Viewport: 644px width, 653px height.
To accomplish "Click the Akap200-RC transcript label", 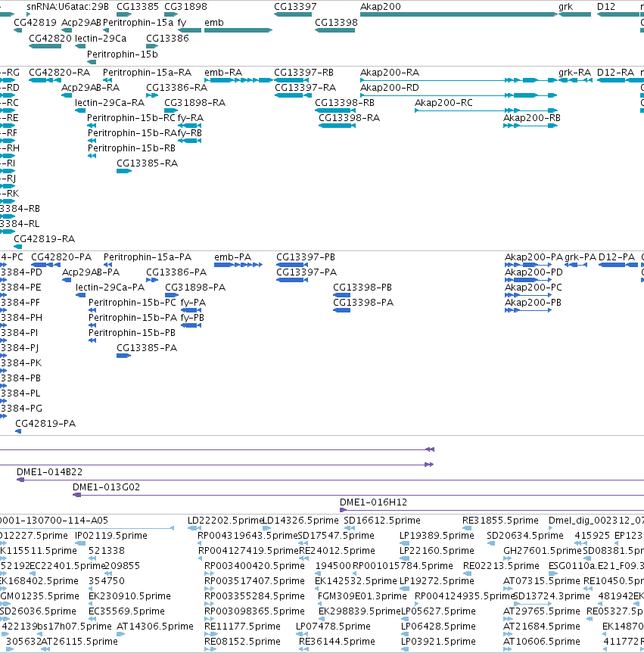I will [443, 102].
